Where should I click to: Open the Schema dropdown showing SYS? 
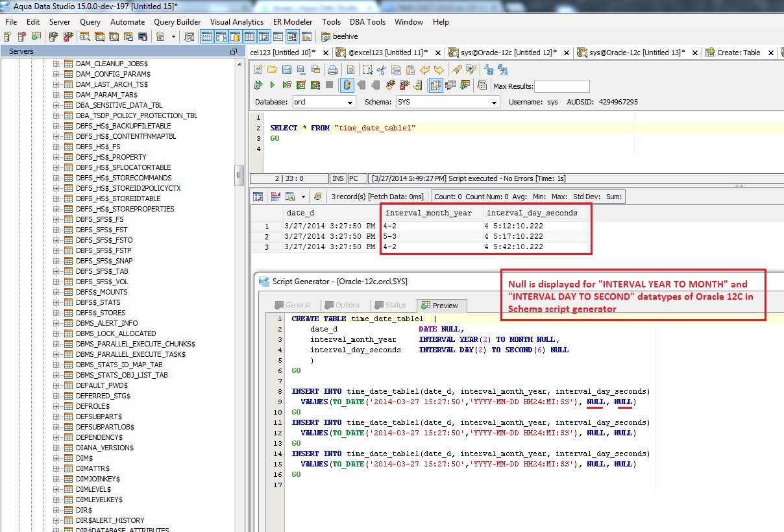(448, 103)
